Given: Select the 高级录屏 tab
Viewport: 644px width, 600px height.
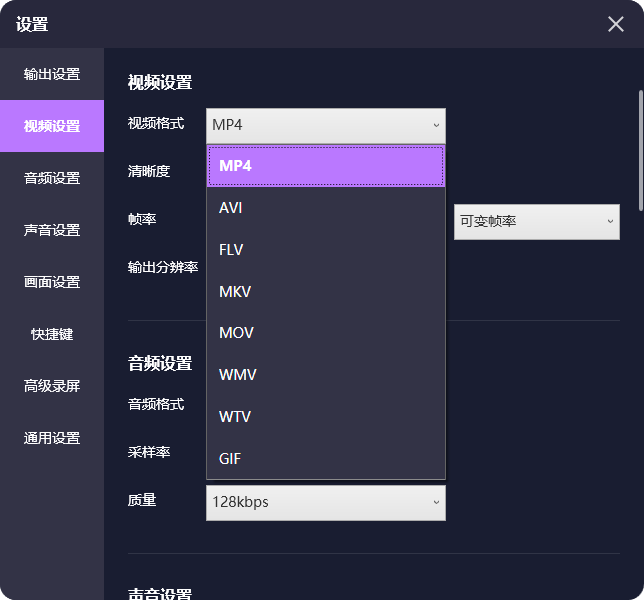Looking at the screenshot, I should point(52,386).
